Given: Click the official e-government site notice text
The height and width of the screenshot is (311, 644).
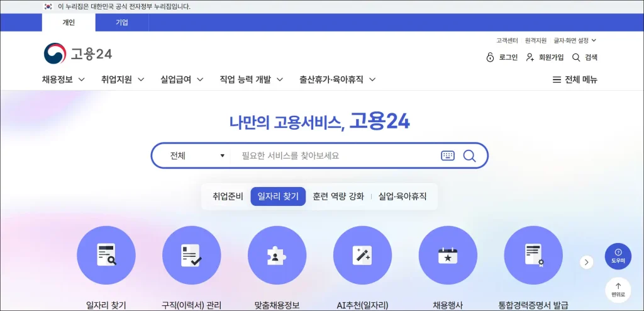Looking at the screenshot, I should pyautogui.click(x=124, y=6).
